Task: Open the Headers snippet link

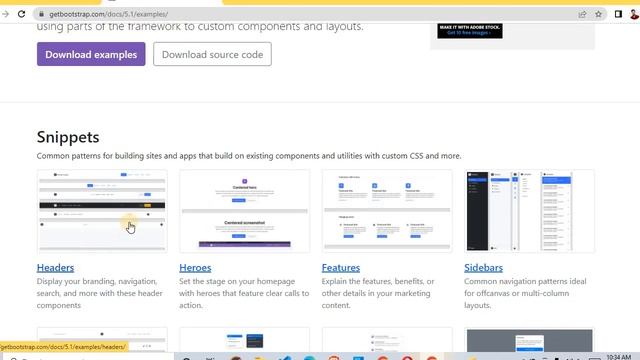Action: click(x=55, y=268)
